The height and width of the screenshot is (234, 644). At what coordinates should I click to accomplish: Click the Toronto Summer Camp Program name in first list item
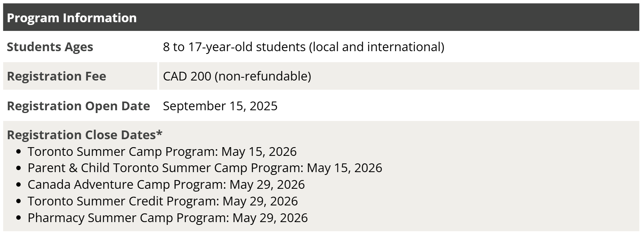coord(122,152)
